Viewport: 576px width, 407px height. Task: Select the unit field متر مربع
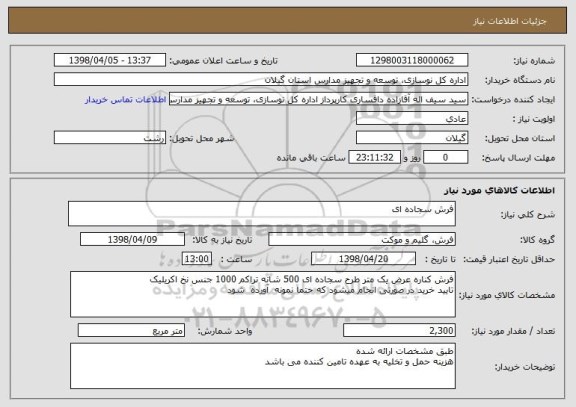point(131,331)
